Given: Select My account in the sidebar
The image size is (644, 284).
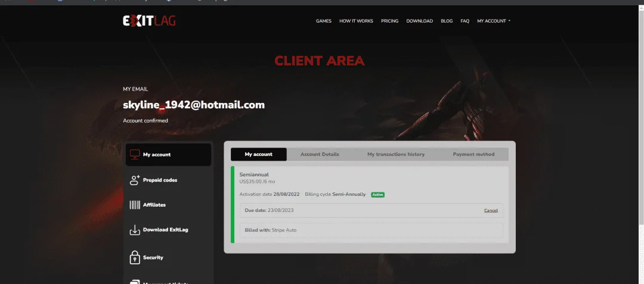Looking at the screenshot, I should (168, 154).
